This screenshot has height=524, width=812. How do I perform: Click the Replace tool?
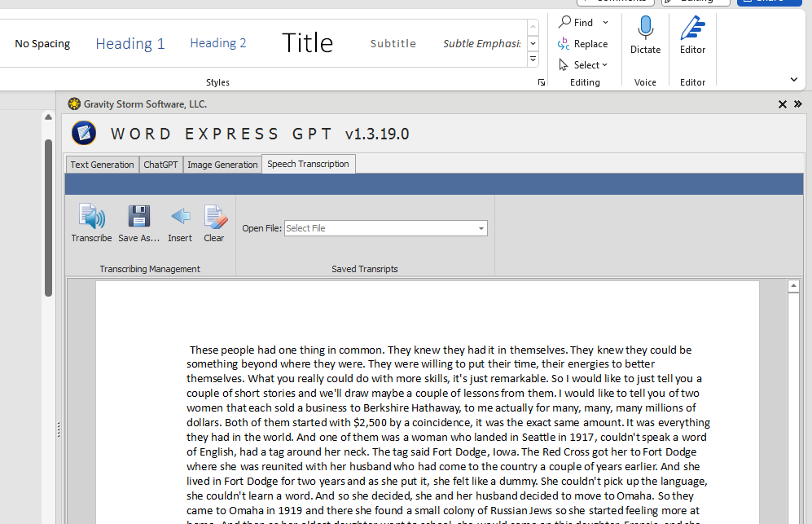(582, 44)
